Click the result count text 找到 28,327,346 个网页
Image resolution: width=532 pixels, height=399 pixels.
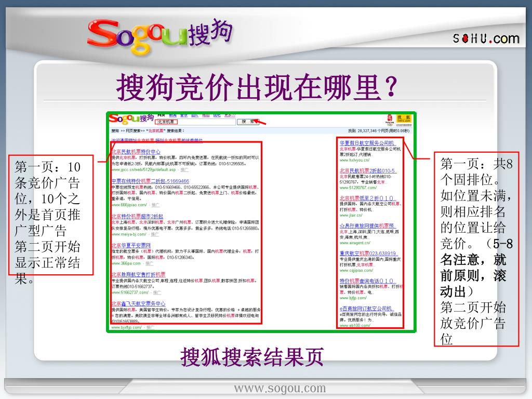click(x=368, y=130)
